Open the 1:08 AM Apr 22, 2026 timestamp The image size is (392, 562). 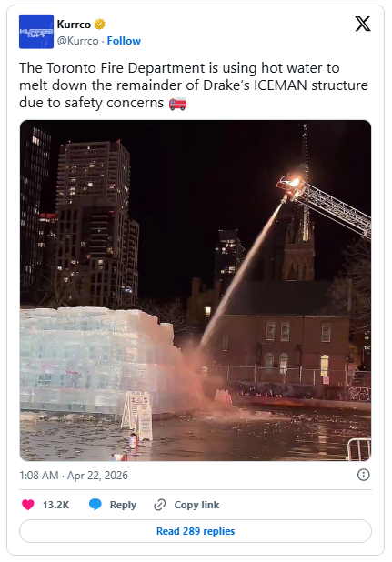tap(74, 476)
